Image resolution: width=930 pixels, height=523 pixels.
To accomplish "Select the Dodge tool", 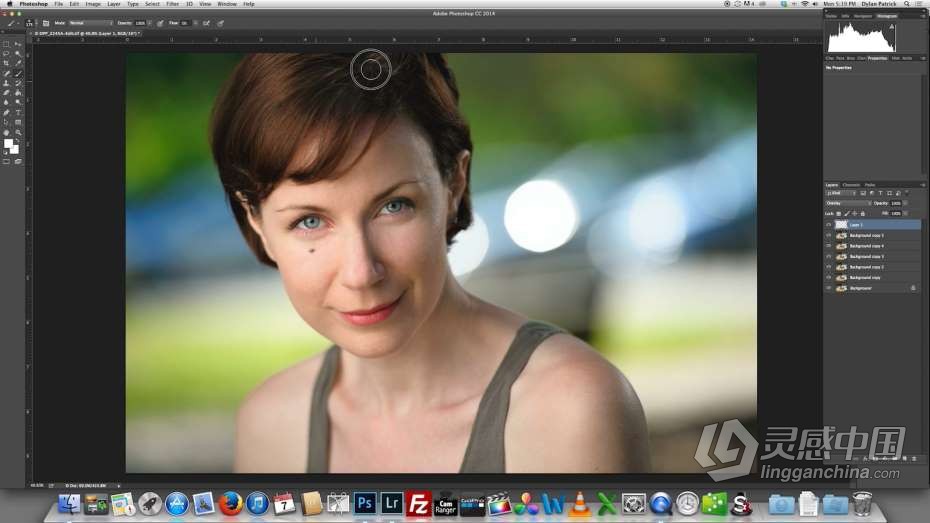I will click(18, 102).
